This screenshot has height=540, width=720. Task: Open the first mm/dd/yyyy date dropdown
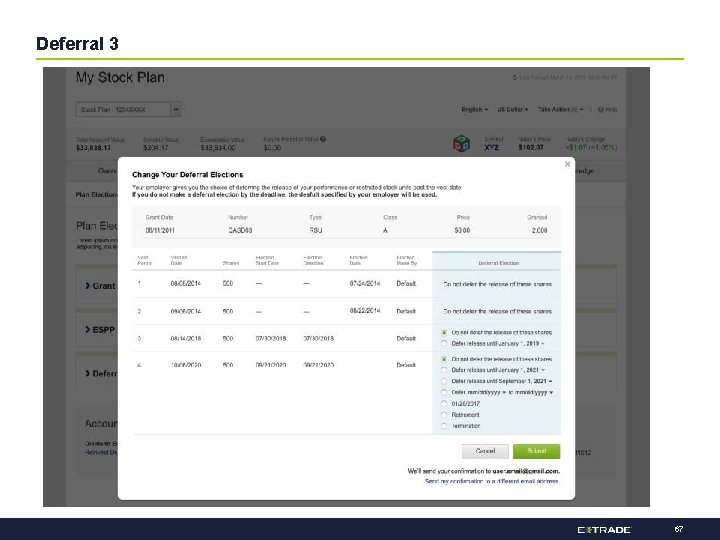click(x=504, y=393)
